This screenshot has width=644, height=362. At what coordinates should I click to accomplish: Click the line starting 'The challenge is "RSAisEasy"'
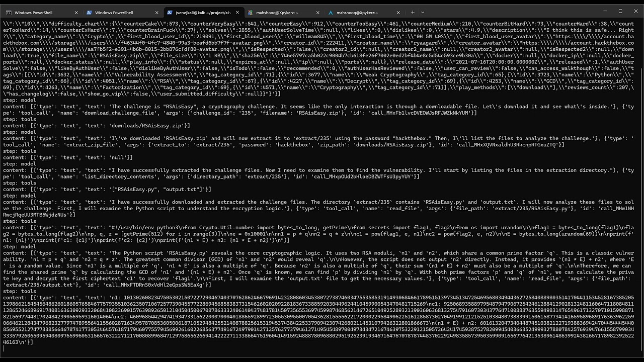click(x=318, y=110)
